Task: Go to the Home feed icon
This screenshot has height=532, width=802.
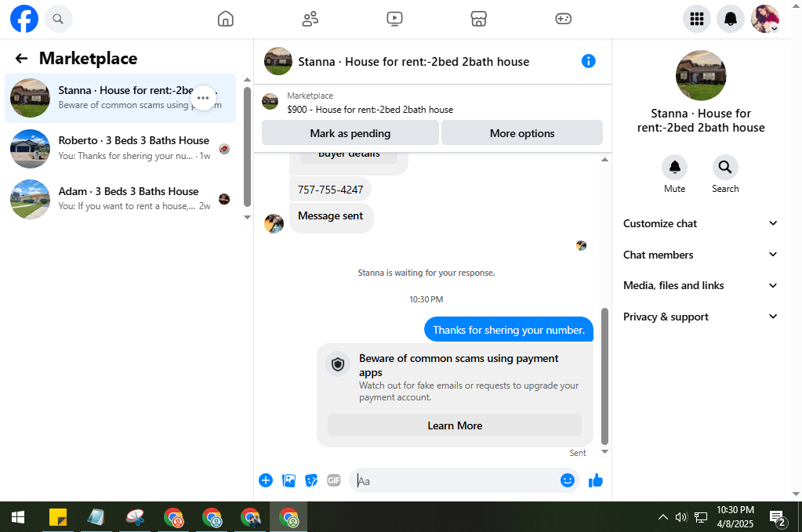Action: click(x=226, y=19)
